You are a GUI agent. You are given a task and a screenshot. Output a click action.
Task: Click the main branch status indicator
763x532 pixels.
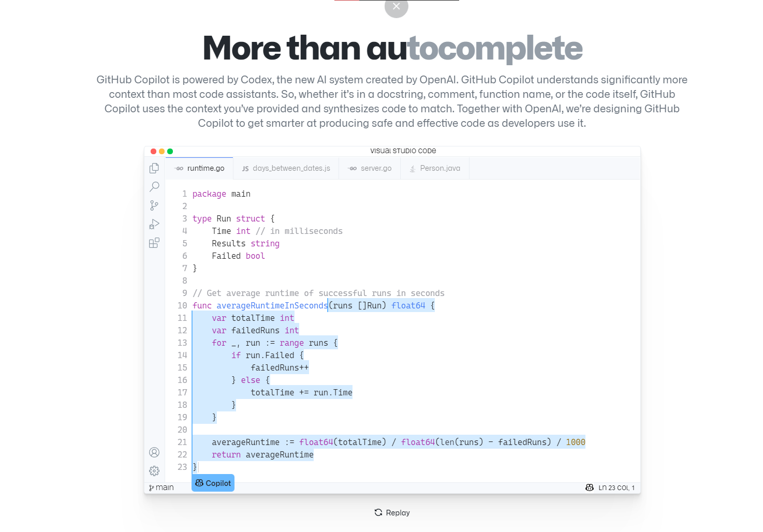click(162, 487)
